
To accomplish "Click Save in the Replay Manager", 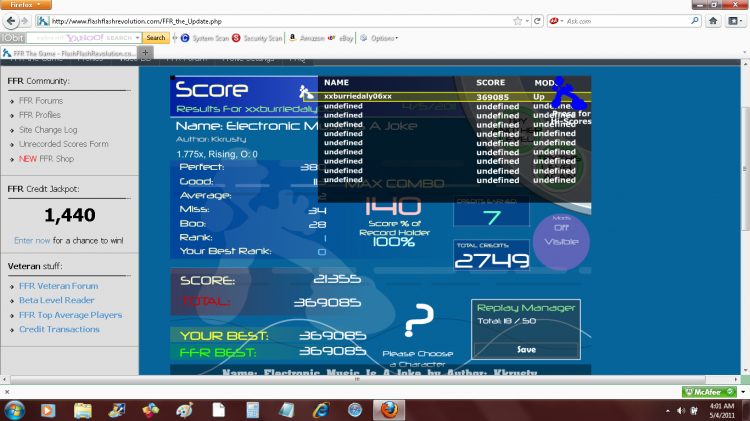I will pos(526,350).
